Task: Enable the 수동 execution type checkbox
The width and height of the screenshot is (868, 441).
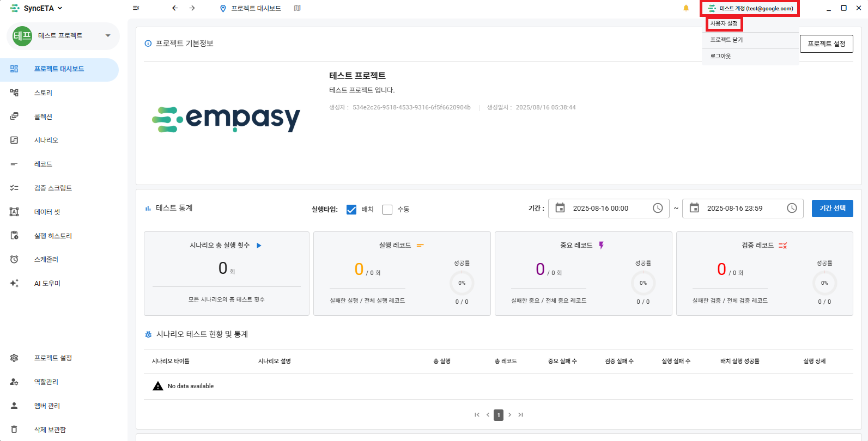Action: (x=387, y=210)
